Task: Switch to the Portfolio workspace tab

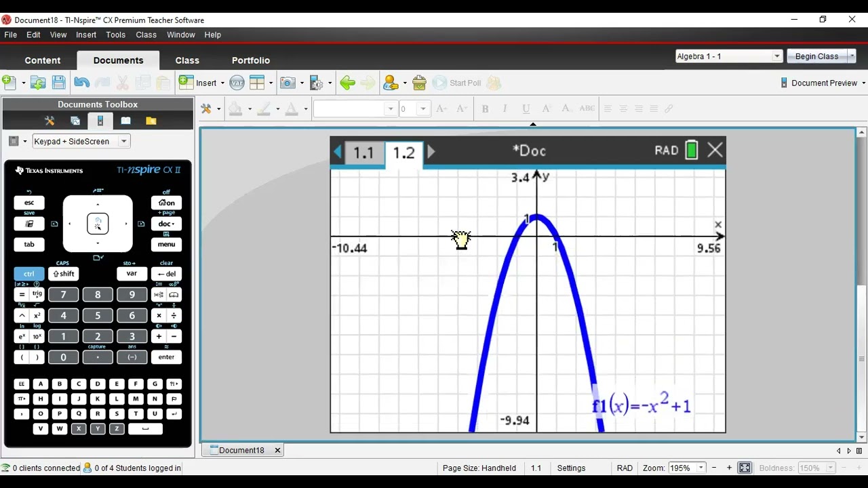Action: click(251, 60)
